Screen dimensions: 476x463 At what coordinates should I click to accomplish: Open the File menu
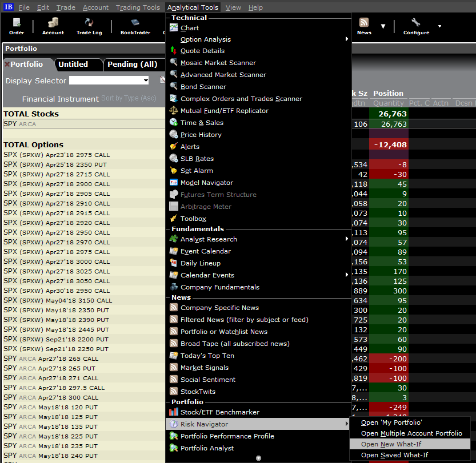point(24,7)
